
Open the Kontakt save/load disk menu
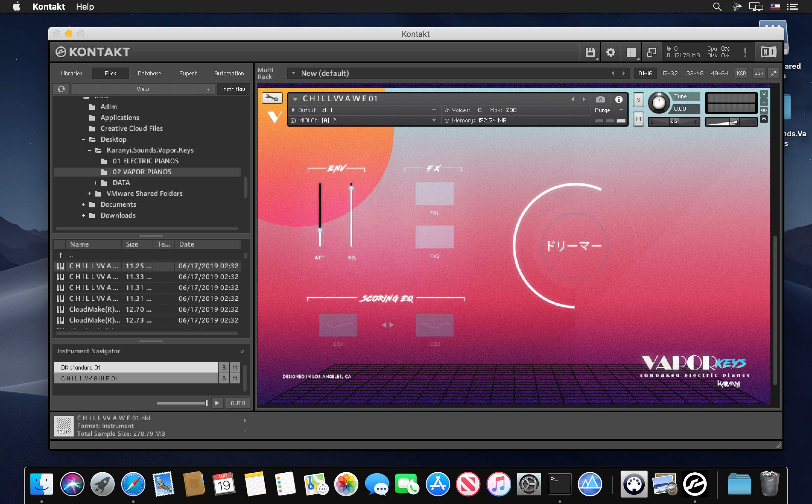pos(590,52)
